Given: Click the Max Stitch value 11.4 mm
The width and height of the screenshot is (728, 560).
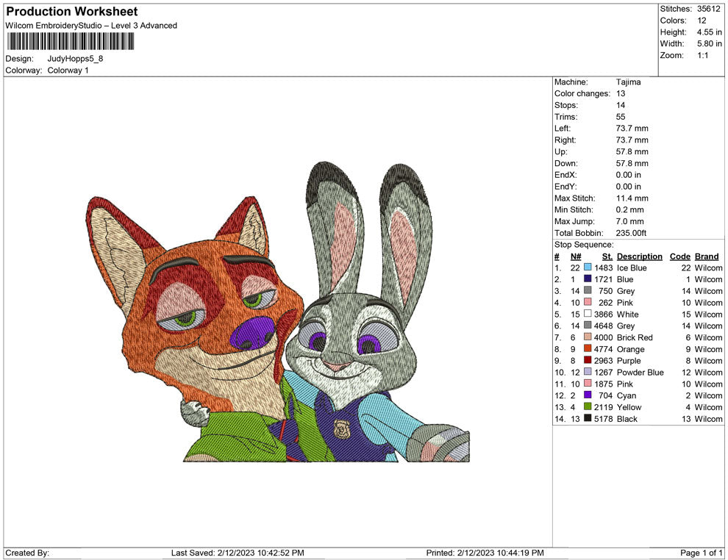Looking at the screenshot, I should pyautogui.click(x=632, y=198).
